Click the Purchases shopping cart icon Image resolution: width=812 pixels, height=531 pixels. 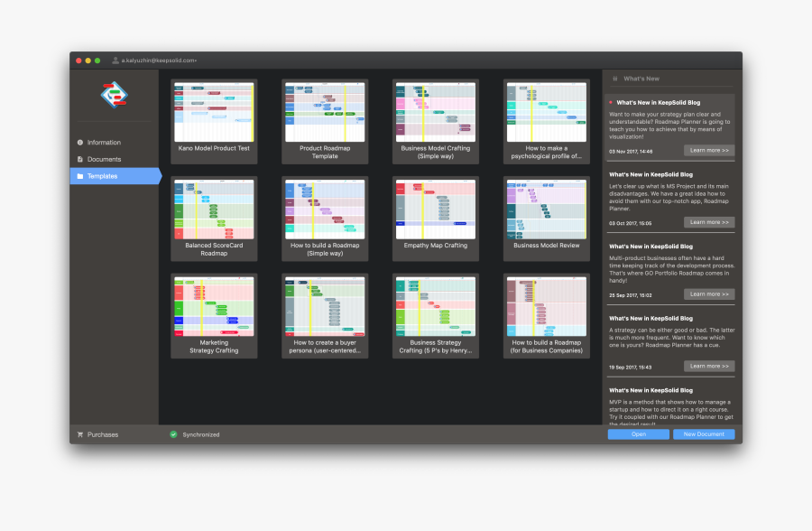(x=79, y=434)
